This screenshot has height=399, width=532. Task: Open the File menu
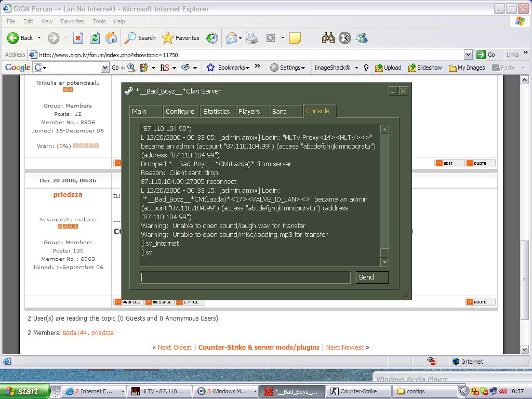[11, 21]
